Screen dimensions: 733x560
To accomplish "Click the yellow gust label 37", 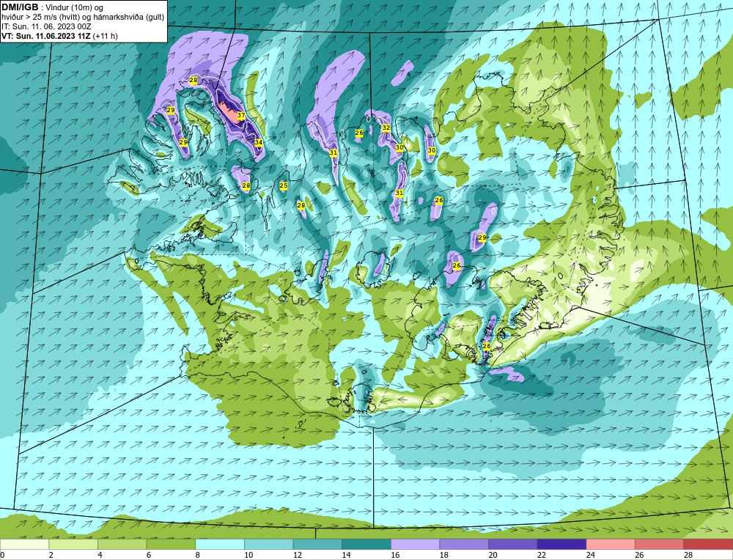I will coord(241,115).
